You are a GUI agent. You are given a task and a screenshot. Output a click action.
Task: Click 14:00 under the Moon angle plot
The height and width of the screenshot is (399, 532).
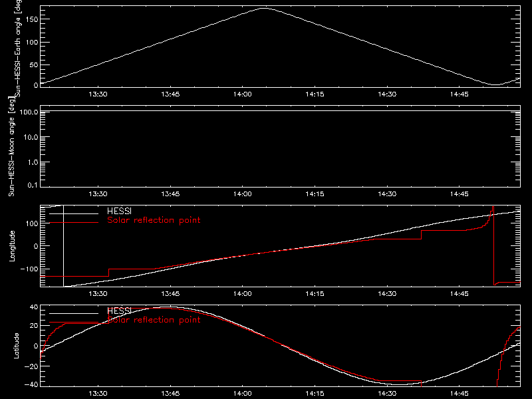point(243,194)
